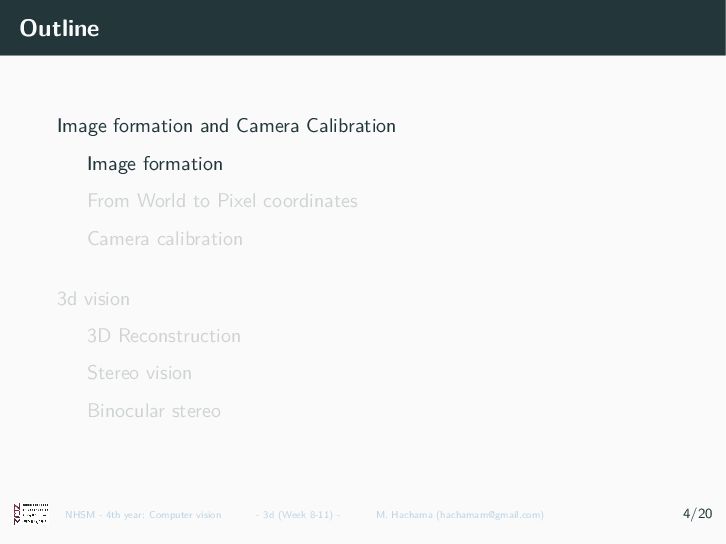Image resolution: width=726 pixels, height=544 pixels.
Task: Open the 'Stereo vision' outline entry
Action: pyautogui.click(x=139, y=373)
